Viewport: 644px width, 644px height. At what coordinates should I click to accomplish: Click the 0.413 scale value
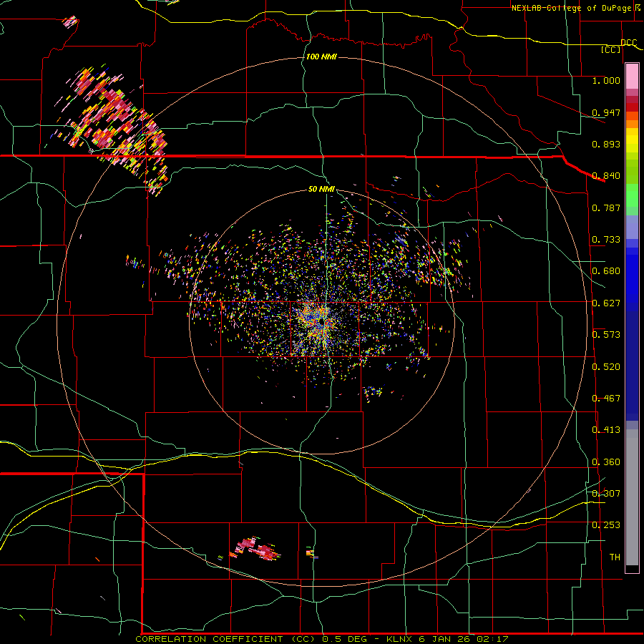tap(606, 430)
